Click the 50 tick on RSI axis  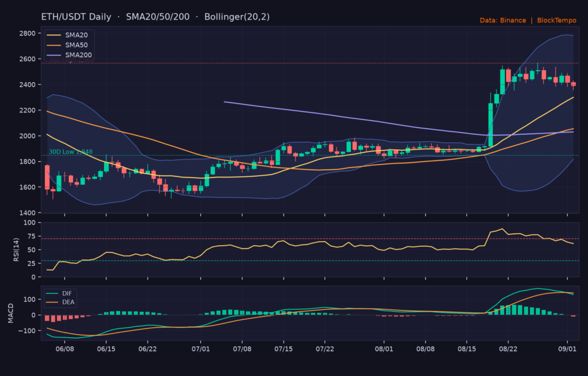coord(32,250)
